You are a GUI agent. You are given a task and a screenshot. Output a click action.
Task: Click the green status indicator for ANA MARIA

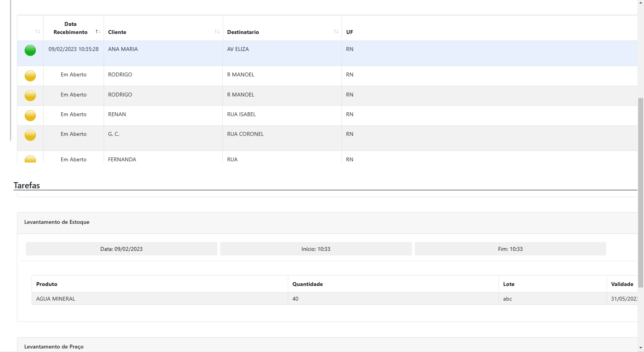pyautogui.click(x=30, y=50)
